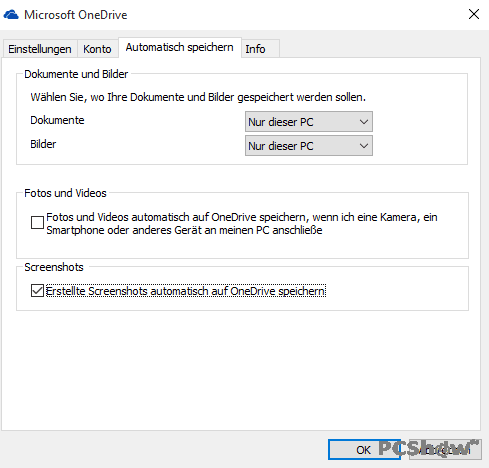This screenshot has width=489, height=468.
Task: Click the Abbrechen button
Action: 445,450
